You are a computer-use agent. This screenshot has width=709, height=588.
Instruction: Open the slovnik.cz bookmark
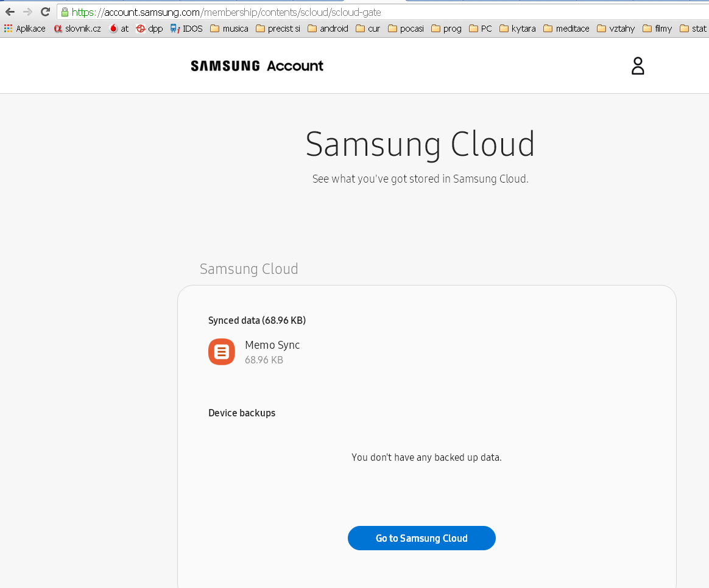coord(77,29)
